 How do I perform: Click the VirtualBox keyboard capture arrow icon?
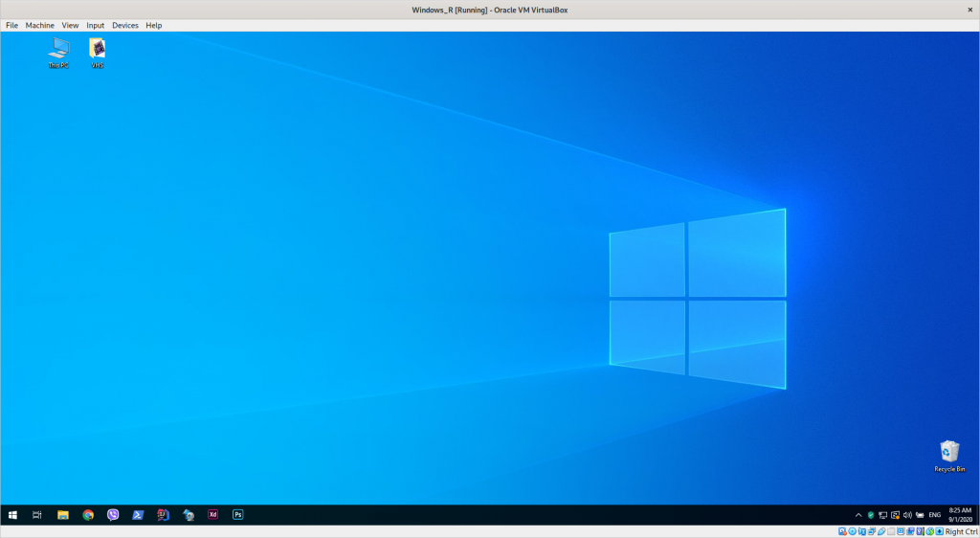click(940, 531)
